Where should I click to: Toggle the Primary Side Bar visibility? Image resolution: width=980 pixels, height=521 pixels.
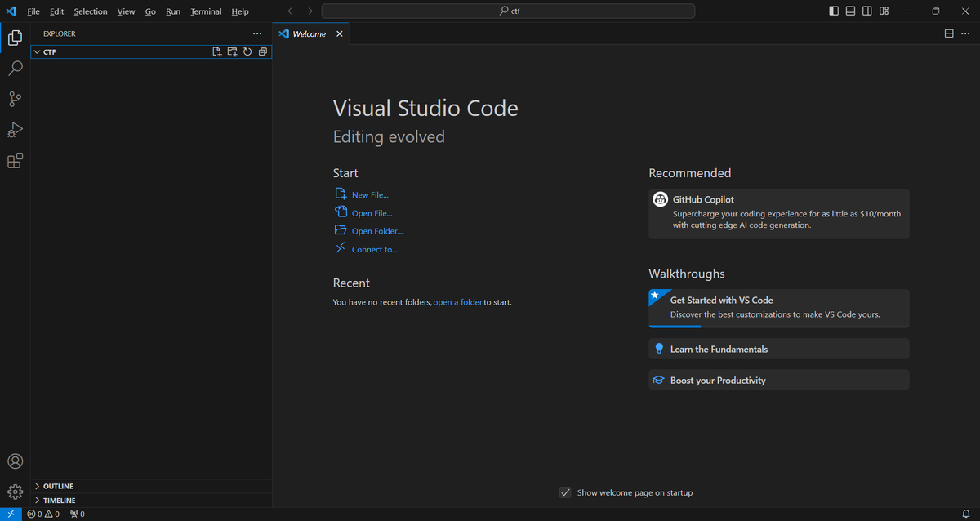833,11
